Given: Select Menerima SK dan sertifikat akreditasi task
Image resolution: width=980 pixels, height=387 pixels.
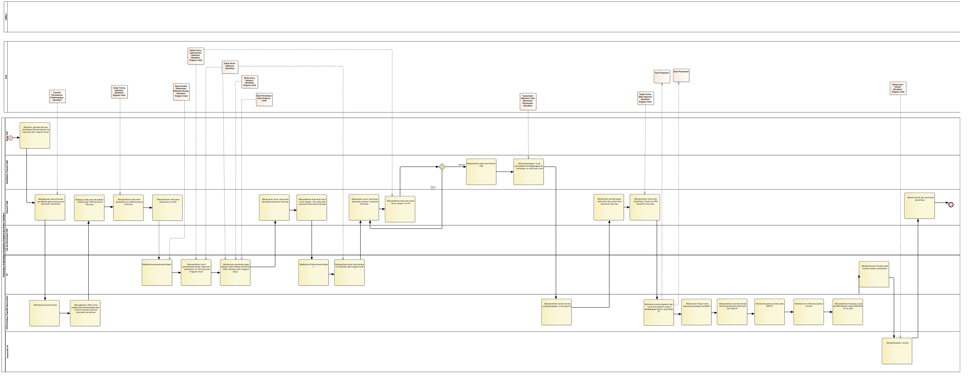Looking at the screenshot, I should click(x=920, y=206).
